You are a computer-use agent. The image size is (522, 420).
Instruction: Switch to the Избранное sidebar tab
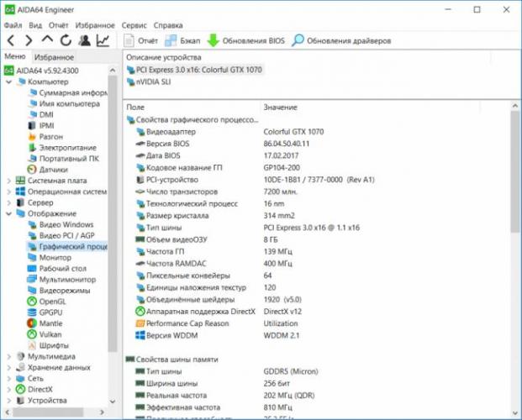click(54, 57)
